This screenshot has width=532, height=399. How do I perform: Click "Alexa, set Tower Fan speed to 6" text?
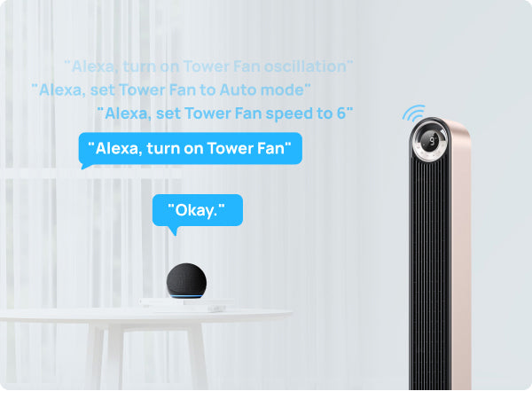click(225, 113)
